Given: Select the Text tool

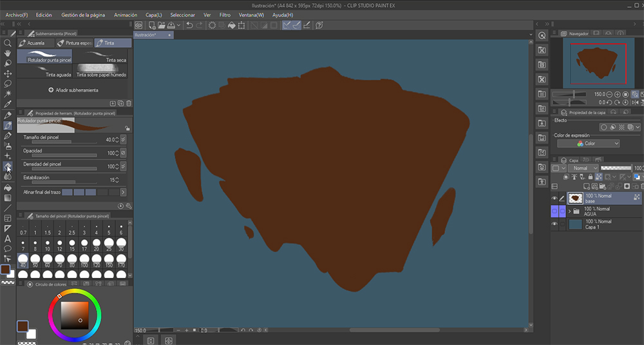Looking at the screenshot, I should pos(8,239).
